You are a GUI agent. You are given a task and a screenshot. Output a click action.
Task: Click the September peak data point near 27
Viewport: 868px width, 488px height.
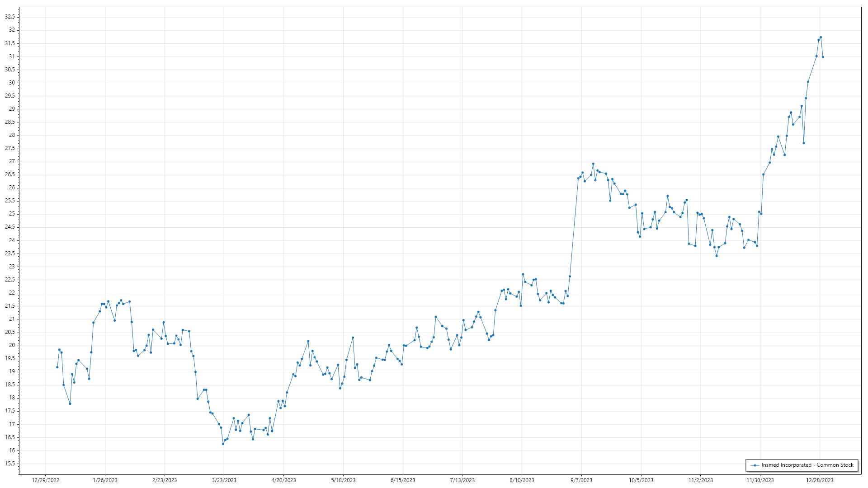[593, 164]
